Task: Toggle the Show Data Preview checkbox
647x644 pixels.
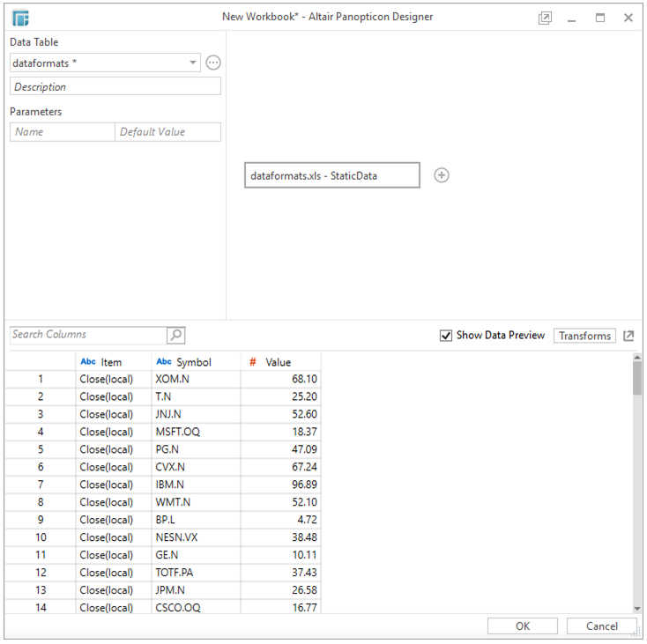Action: (x=446, y=336)
